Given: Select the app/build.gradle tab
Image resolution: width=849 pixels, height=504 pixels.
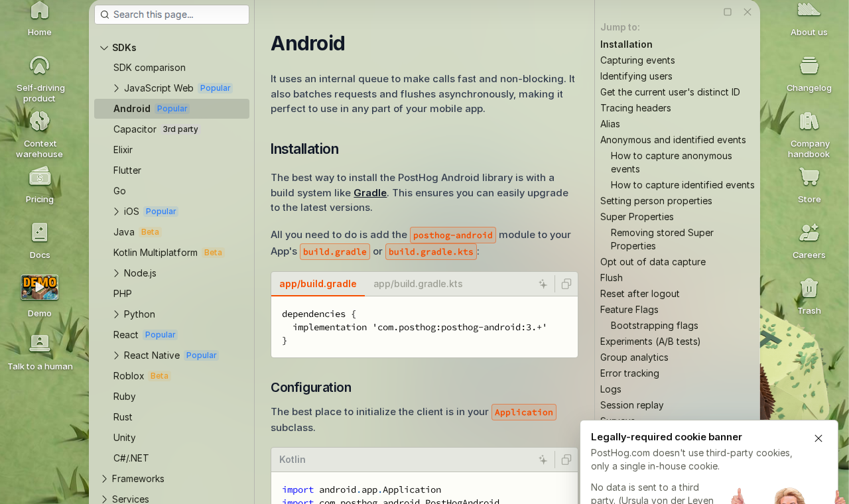Looking at the screenshot, I should [x=318, y=284].
